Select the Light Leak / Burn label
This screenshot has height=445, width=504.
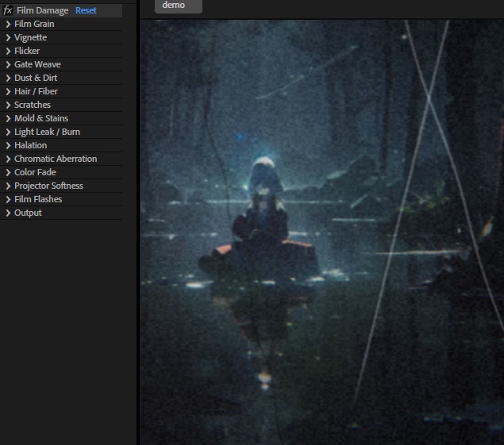pos(48,132)
